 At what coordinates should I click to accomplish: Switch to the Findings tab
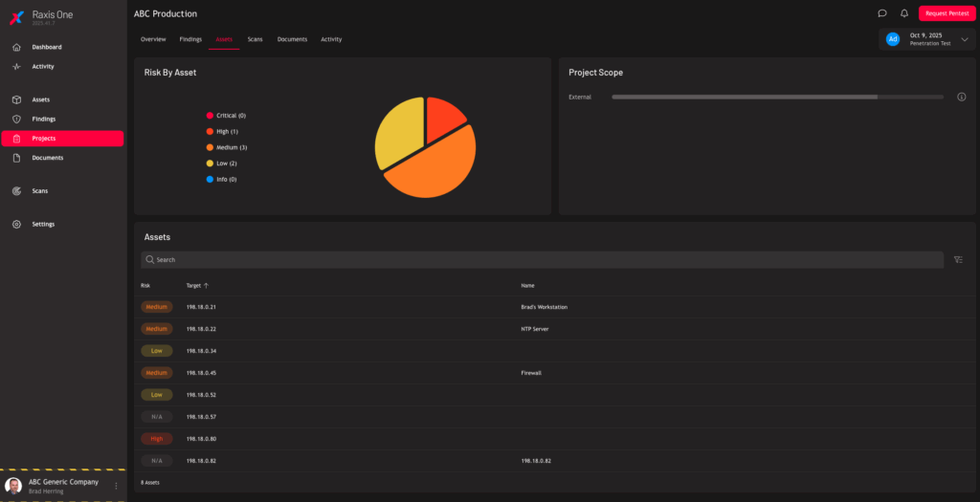(x=190, y=39)
